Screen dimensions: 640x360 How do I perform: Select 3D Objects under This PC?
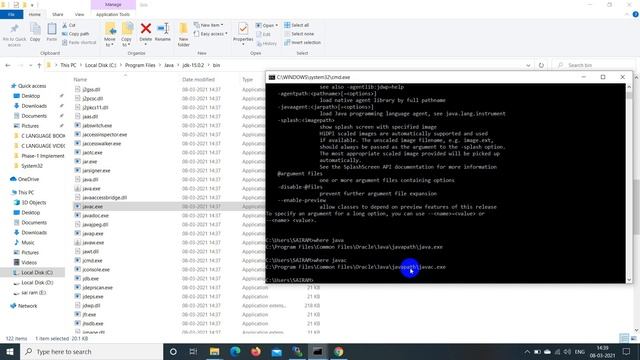[33, 202]
